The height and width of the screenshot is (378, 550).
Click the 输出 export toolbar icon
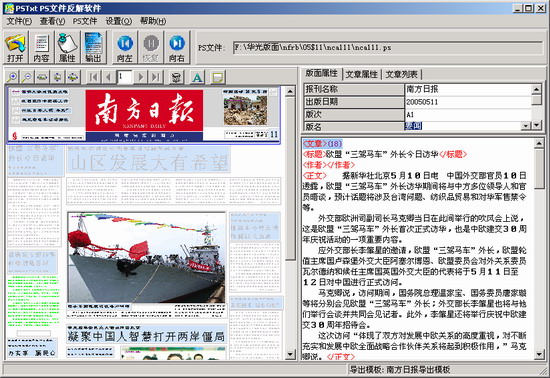pos(93,47)
